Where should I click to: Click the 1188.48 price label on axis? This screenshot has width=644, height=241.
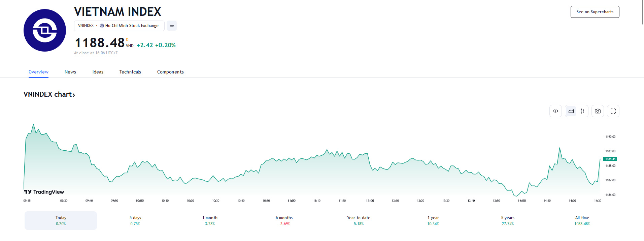click(610, 159)
